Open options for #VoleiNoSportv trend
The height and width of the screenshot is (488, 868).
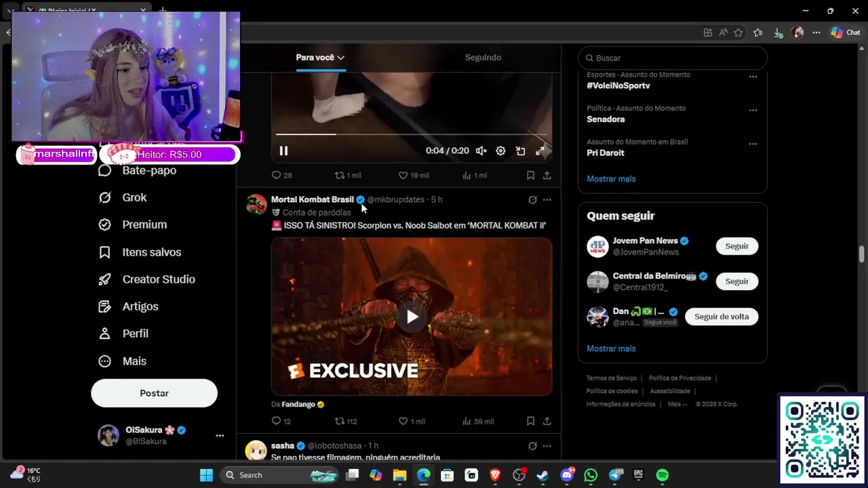click(753, 77)
